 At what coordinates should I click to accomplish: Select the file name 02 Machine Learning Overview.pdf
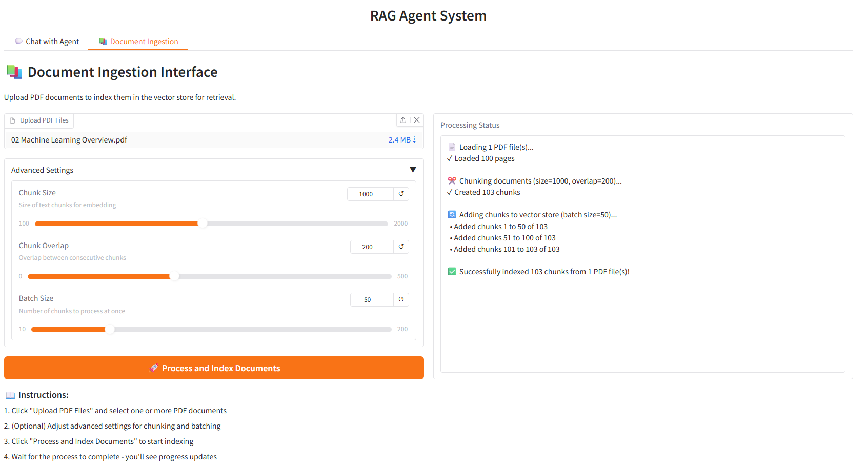(x=69, y=140)
